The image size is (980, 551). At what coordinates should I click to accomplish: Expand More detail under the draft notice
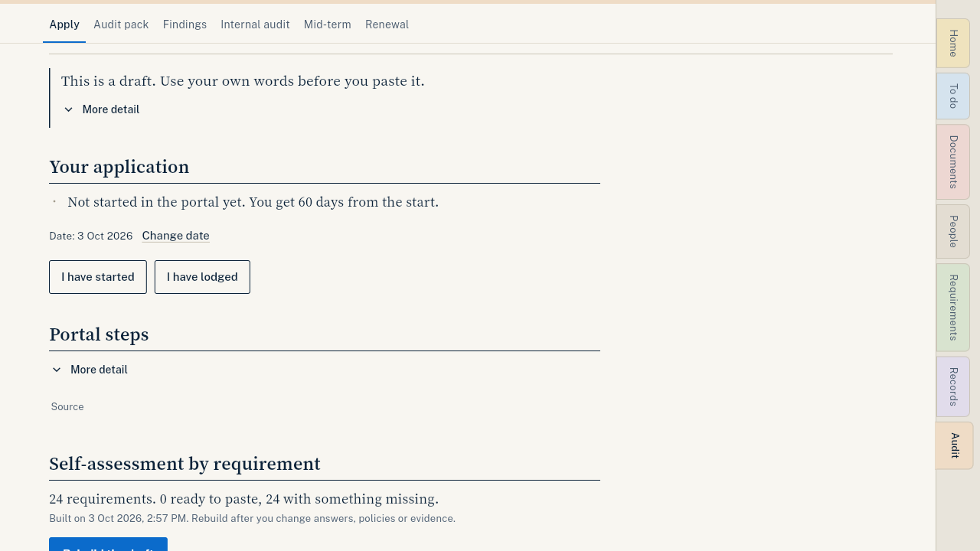coord(101,109)
